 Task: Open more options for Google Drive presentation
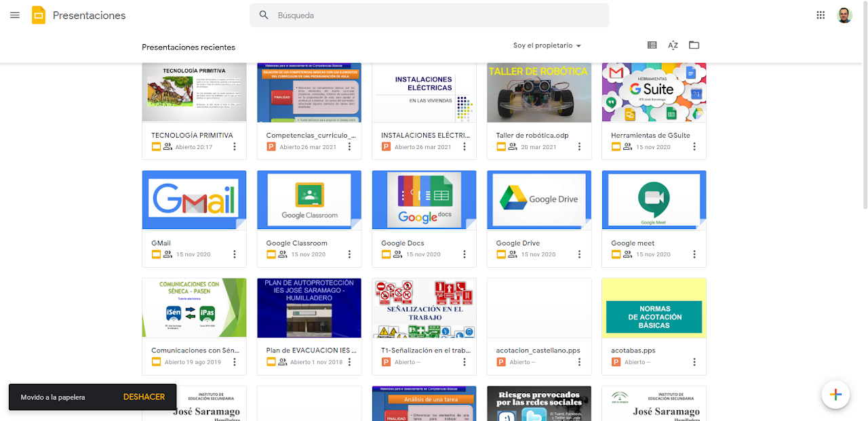click(x=579, y=254)
